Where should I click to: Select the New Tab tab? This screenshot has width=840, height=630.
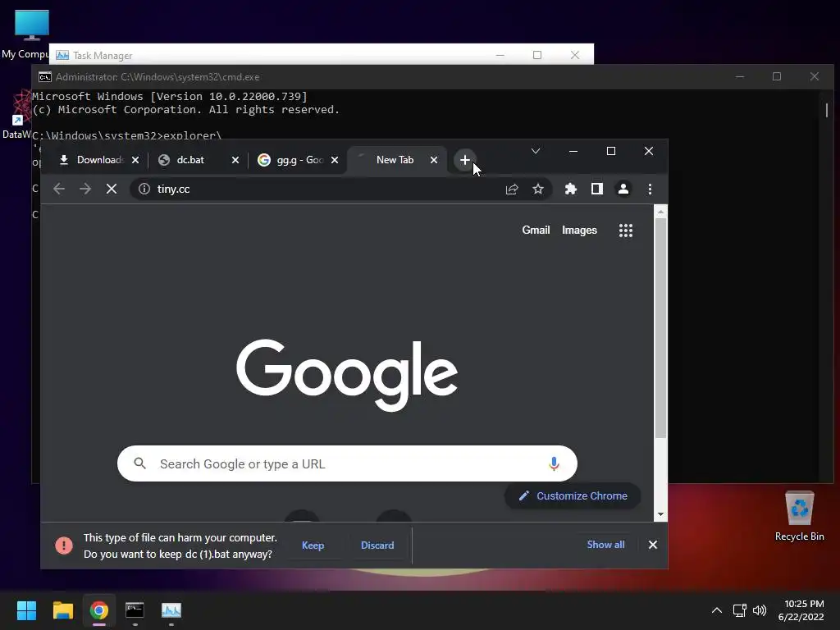click(395, 160)
